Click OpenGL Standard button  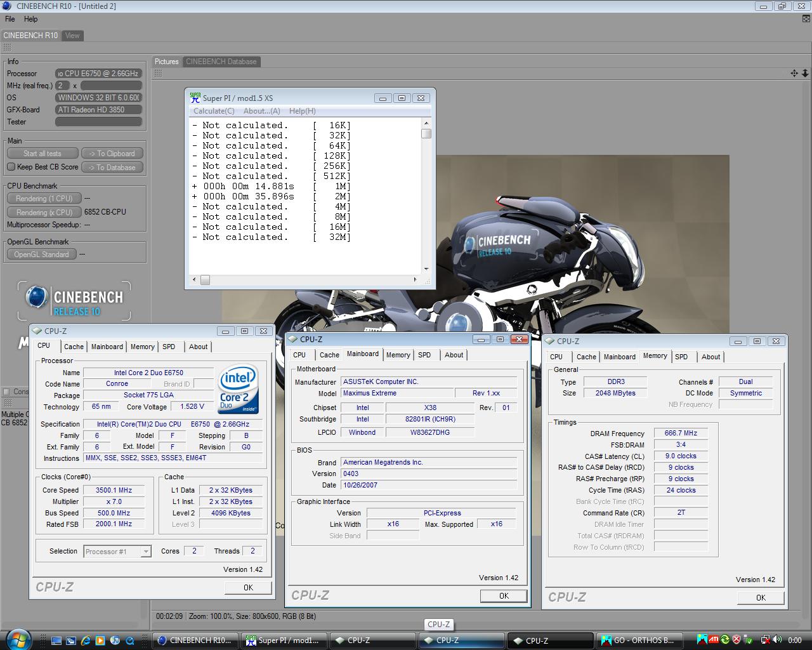[42, 255]
